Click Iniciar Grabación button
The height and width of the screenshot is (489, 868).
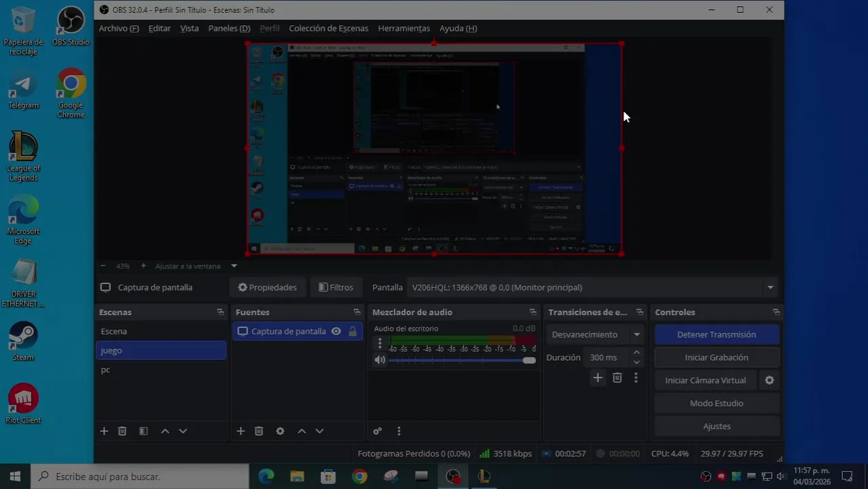click(x=717, y=357)
